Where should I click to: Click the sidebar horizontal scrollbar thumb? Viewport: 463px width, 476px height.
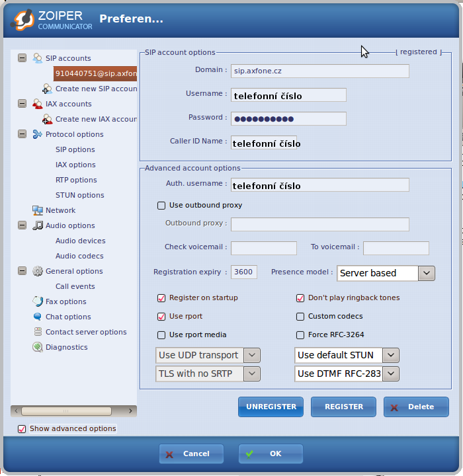pos(66,411)
